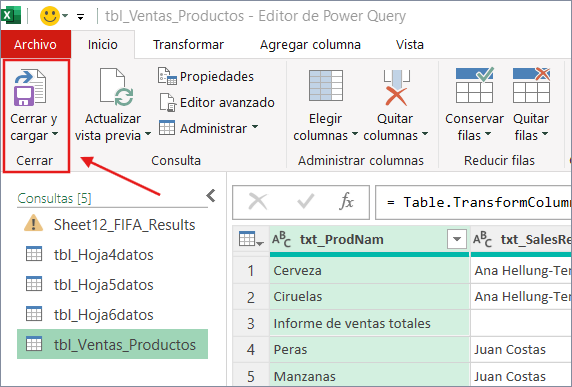The image size is (572, 387).
Task: Click the Excel app icon in title bar
Action: (10, 16)
